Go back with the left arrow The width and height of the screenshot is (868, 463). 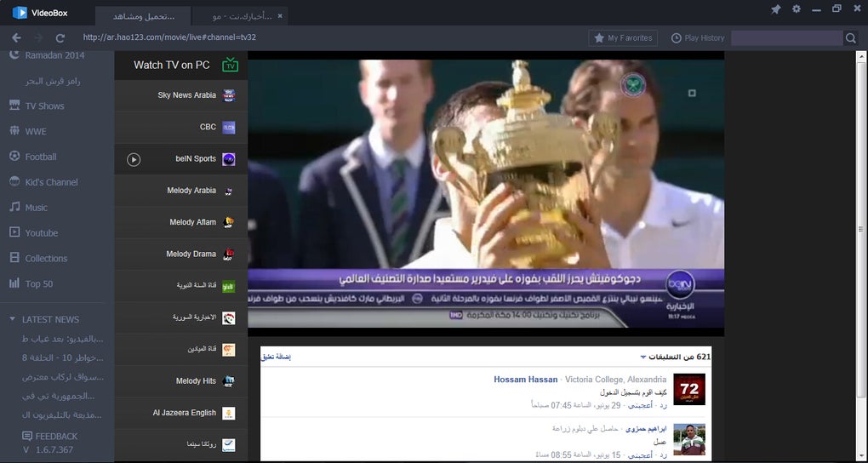point(17,37)
